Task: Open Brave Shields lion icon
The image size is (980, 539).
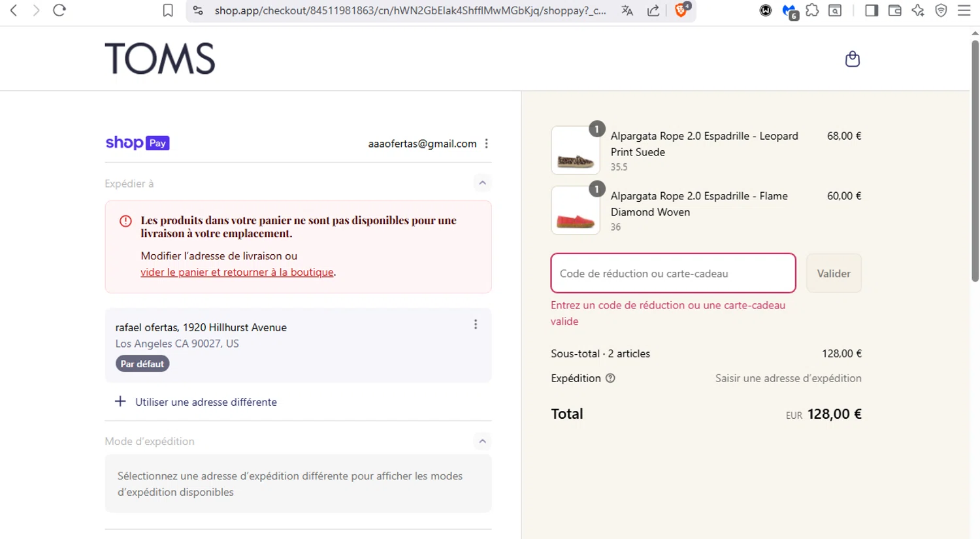Action: click(681, 10)
